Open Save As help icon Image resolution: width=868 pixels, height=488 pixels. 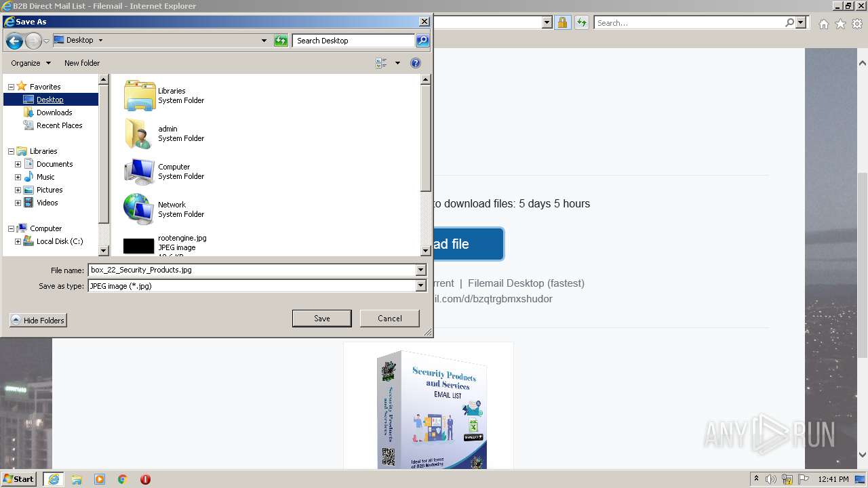click(416, 63)
